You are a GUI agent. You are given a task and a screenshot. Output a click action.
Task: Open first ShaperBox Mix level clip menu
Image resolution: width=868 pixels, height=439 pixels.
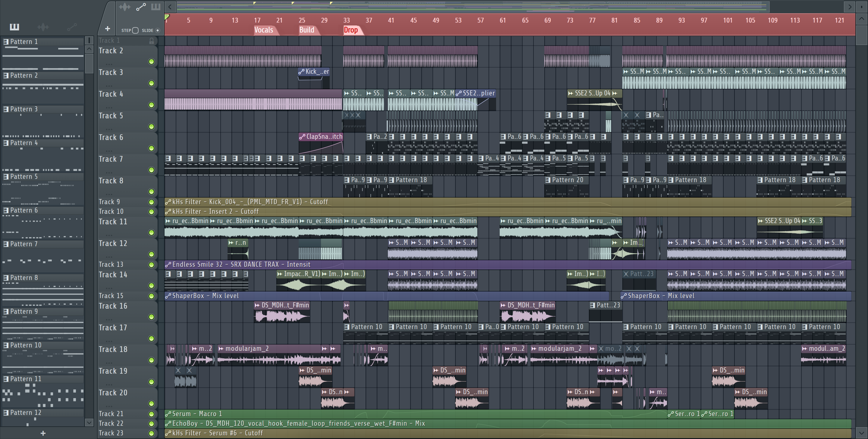[x=168, y=296]
